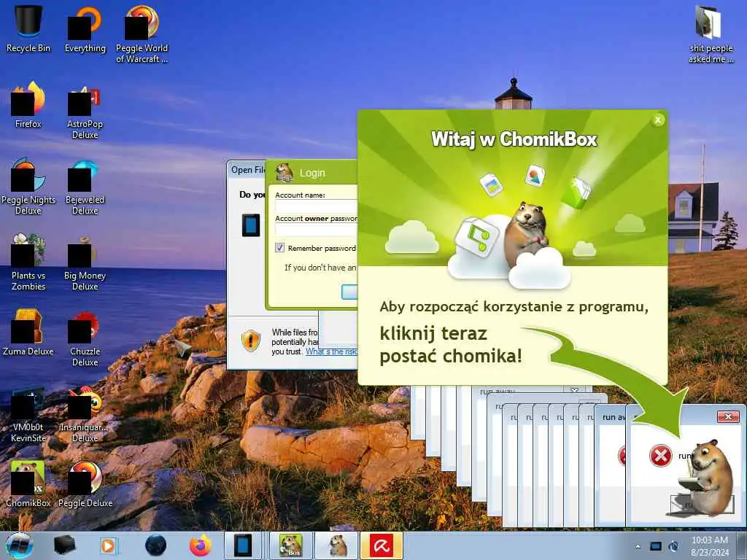Viewport: 747px width, 560px height.
Task: Close the frontmost run away error dialog
Action: (728, 416)
